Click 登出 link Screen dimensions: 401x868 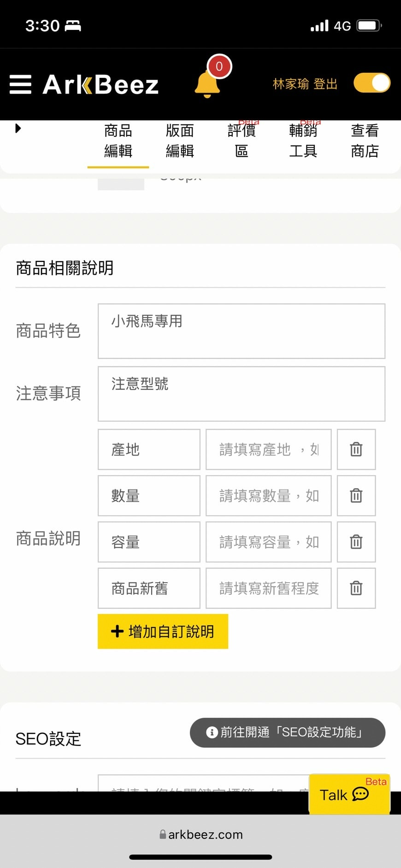click(325, 84)
